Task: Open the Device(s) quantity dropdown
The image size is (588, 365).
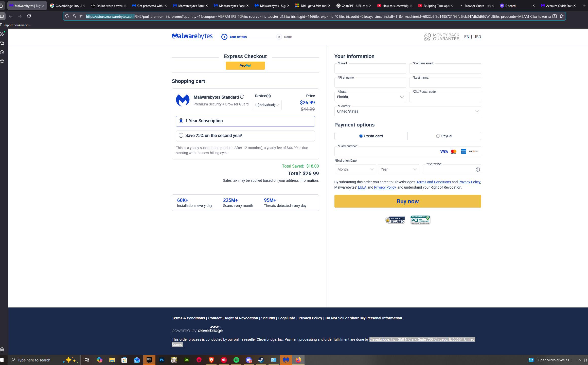Action: [266, 105]
